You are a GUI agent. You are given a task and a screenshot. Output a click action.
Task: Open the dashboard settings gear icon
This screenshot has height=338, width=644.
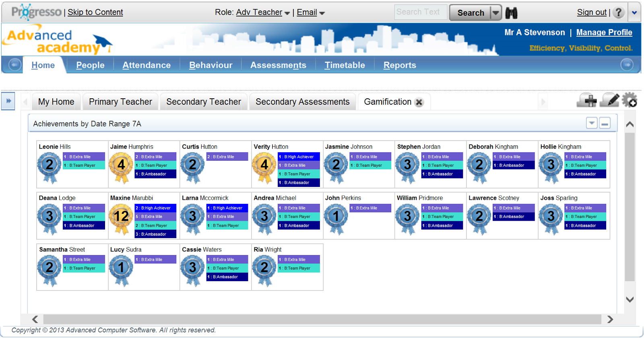point(630,100)
